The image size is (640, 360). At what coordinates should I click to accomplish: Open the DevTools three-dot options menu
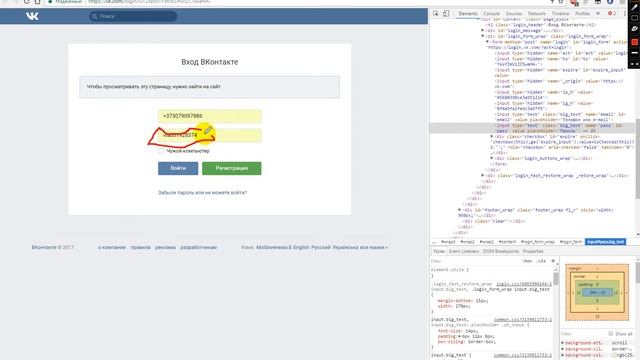coord(624,13)
